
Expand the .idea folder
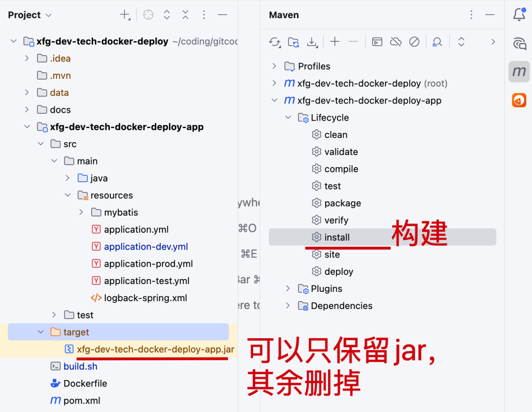27,58
